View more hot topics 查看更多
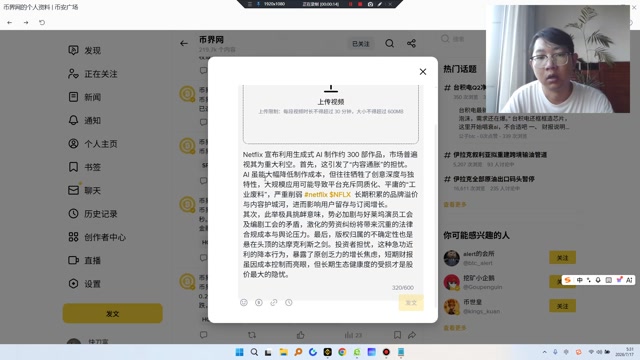 coord(455,204)
